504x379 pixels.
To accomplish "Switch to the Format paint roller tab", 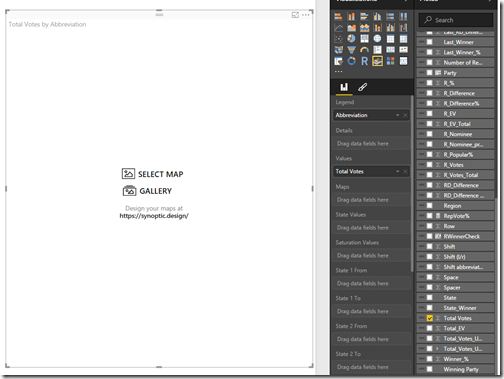I will point(362,87).
